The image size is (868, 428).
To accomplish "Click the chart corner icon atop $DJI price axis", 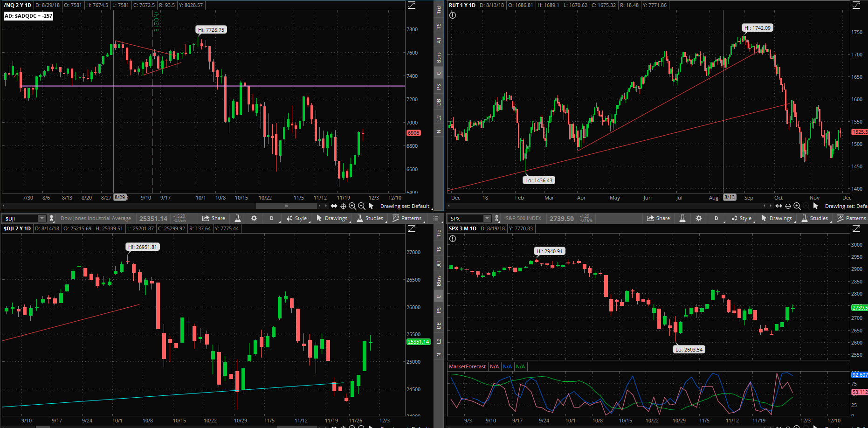I will pyautogui.click(x=412, y=228).
